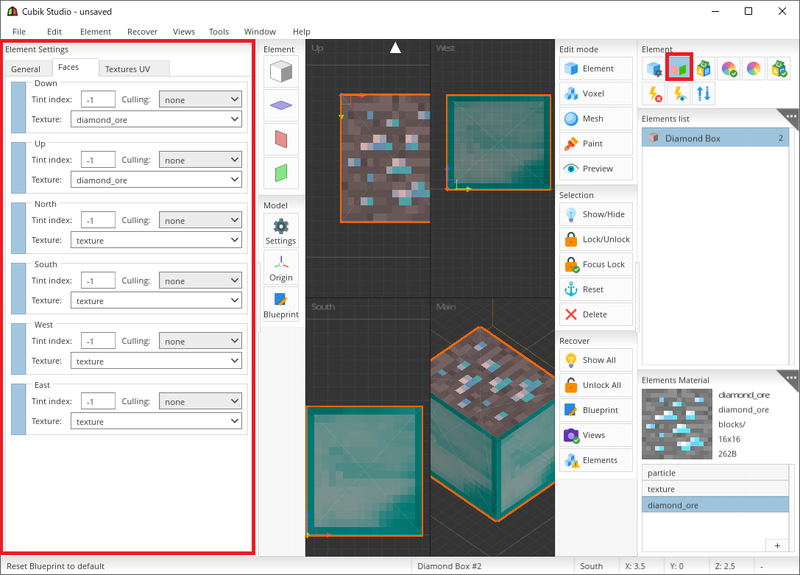Activate Paint edit mode
800x575 pixels.
596,143
